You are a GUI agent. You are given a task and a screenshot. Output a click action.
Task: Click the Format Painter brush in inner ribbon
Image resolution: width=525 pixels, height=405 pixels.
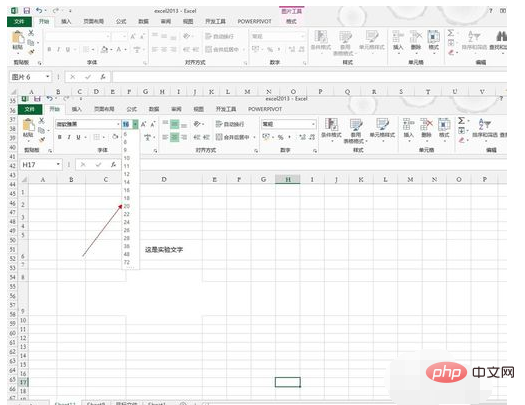point(42,139)
